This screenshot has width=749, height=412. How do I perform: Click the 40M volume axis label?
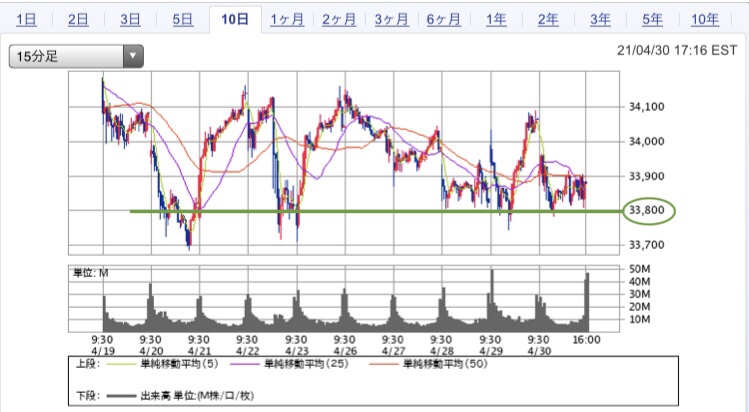639,282
